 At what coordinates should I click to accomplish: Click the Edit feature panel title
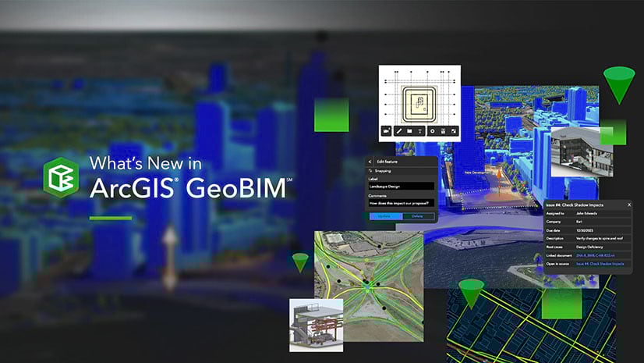pyautogui.click(x=387, y=162)
